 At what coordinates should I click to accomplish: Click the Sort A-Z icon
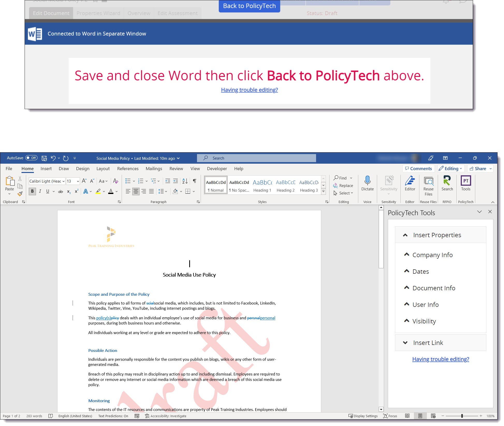185,181
